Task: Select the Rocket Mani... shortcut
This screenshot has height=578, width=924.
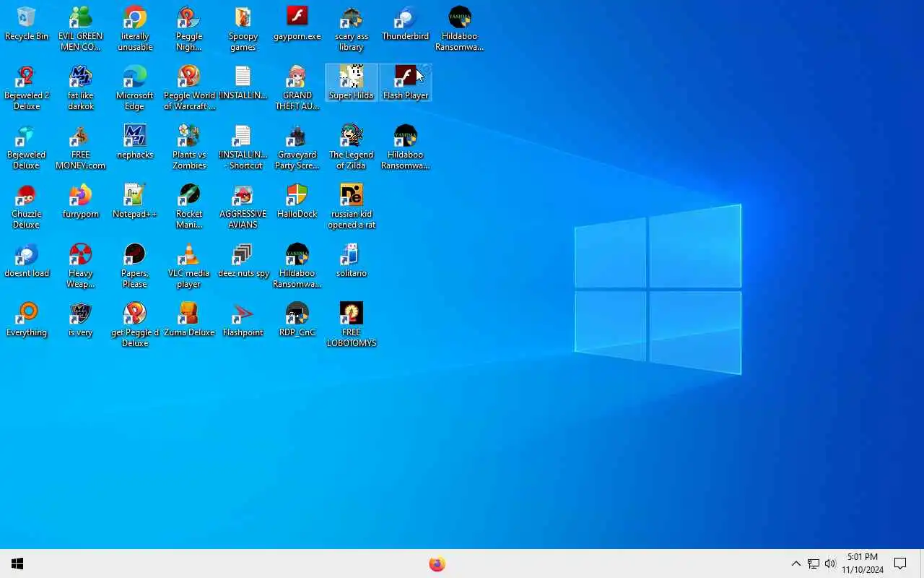Action: (189, 207)
